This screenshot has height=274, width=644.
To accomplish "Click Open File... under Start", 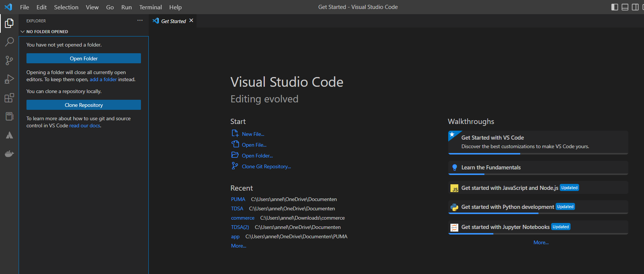I will [254, 145].
